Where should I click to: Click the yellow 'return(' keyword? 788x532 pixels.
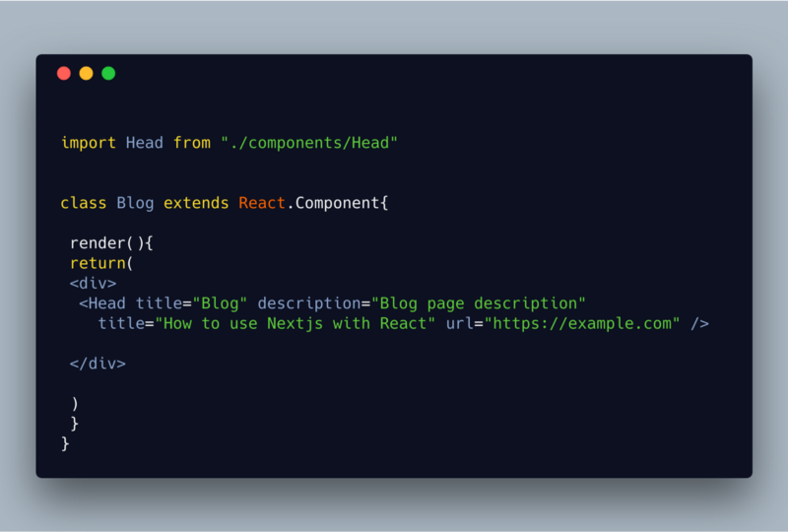(101, 263)
